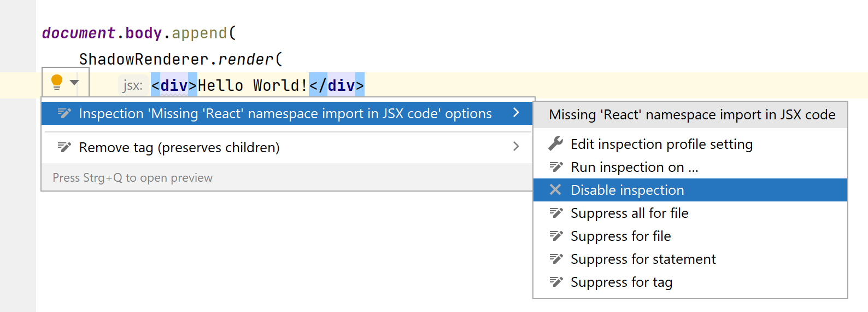
Task: Click the pencil icon beside Remove tag
Action: point(64,147)
